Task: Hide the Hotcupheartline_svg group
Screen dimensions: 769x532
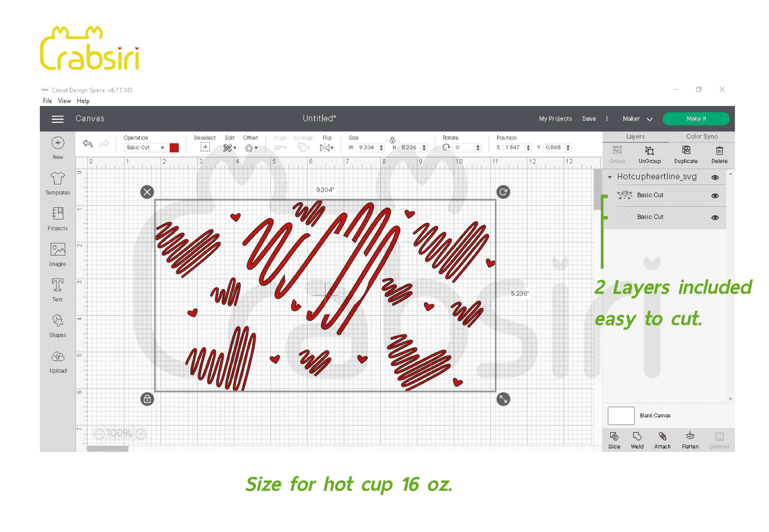Action: point(715,177)
